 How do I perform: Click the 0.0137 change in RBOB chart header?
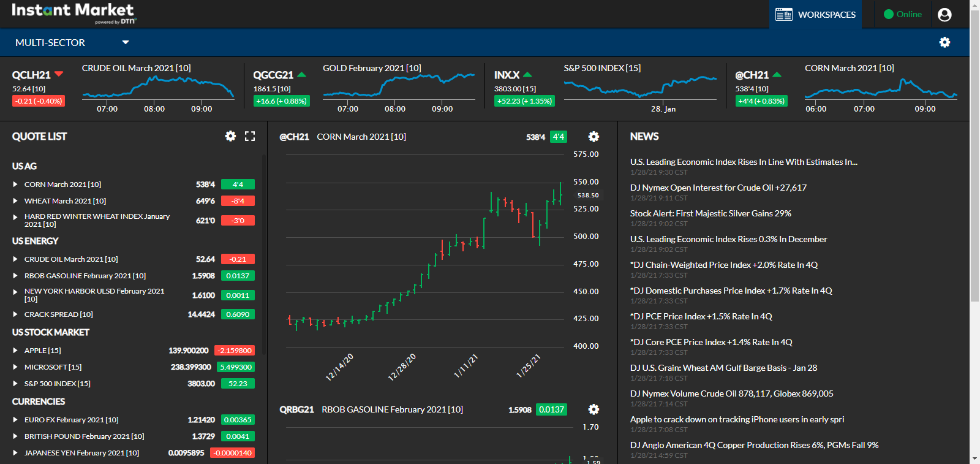(x=551, y=409)
